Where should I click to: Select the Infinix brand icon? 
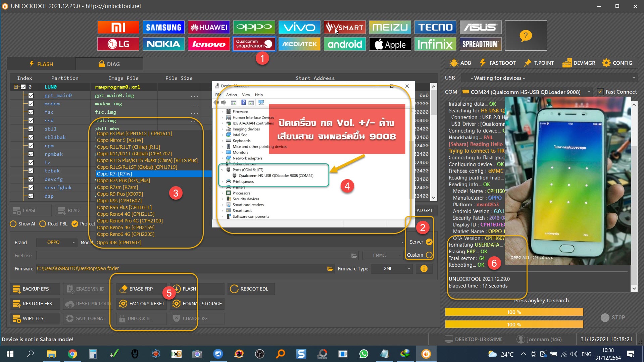tap(435, 44)
